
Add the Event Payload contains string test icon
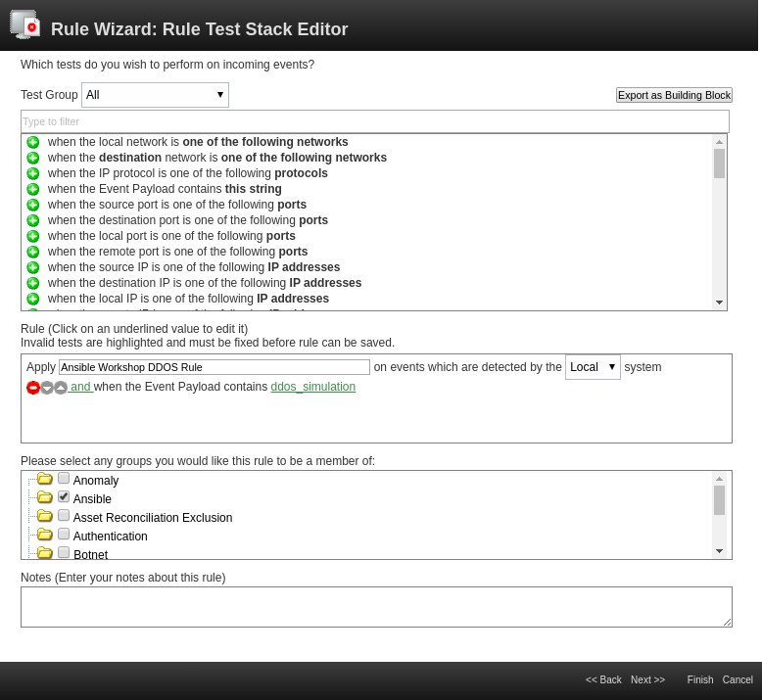(33, 189)
